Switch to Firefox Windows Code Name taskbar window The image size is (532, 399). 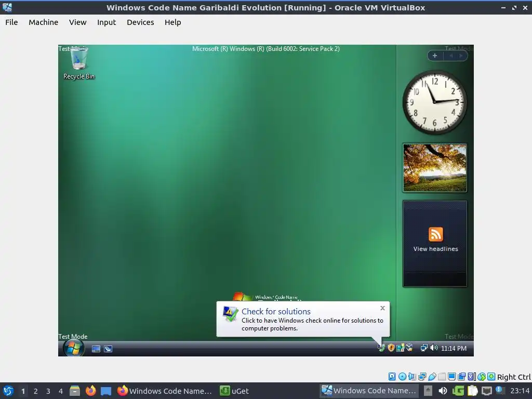165,391
